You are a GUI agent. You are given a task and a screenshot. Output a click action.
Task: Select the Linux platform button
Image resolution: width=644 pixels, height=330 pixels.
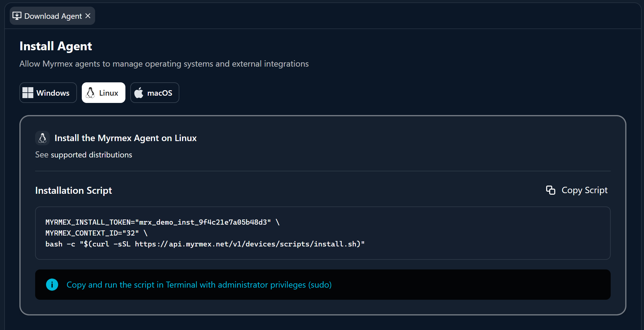104,93
